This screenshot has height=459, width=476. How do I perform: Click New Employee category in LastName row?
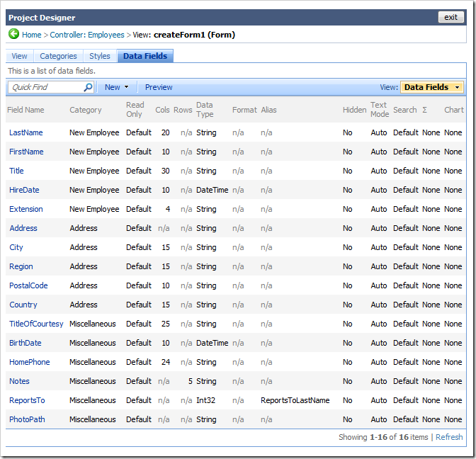click(x=94, y=132)
